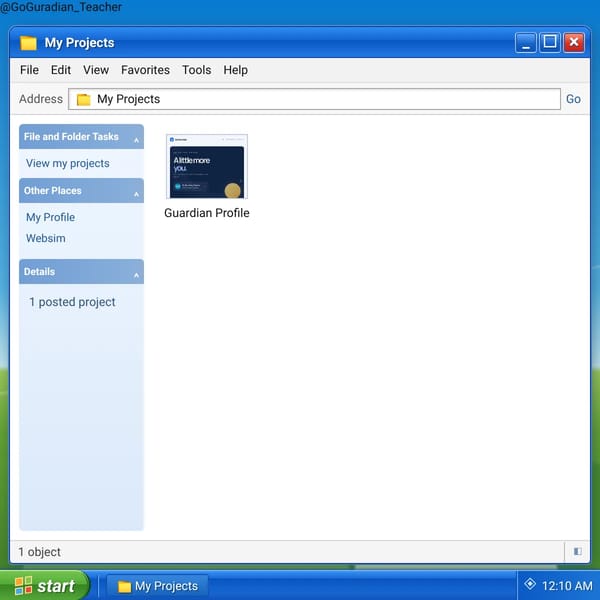The image size is (600, 600).
Task: Collapse the File and Folder Tasks panel
Action: 136,140
